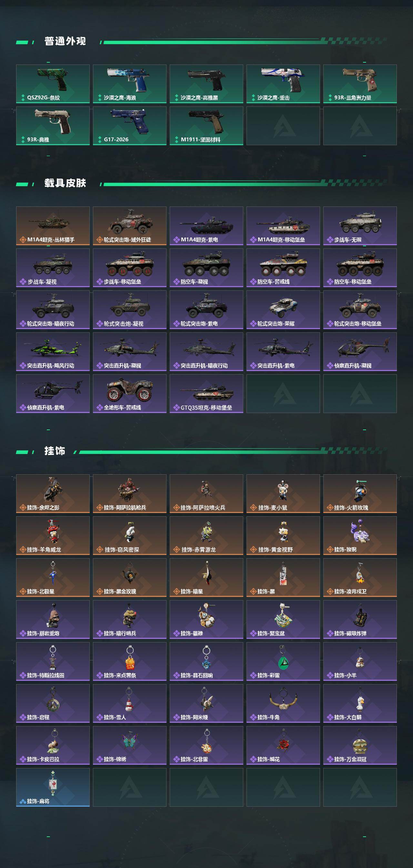Select the 侦察直升机-紫电 helicopter skin
Screen dimensions: 413x868
pos(53,394)
